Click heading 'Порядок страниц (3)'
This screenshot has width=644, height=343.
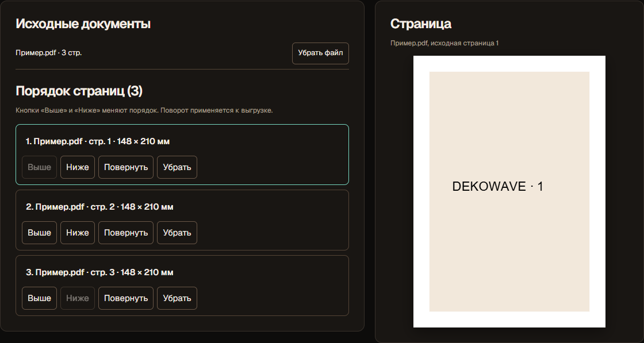(79, 91)
